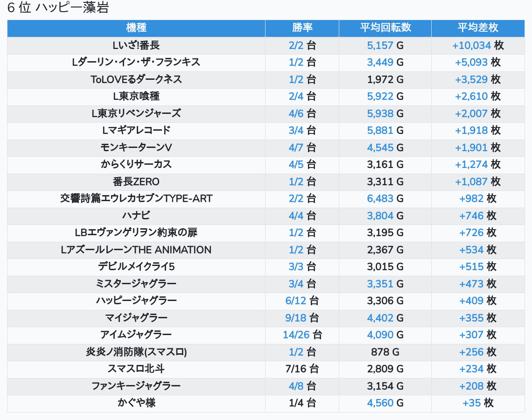Viewport: 532px width, 420px height.
Task: Select the LBエヴァンゲリヲン約束の扉 machine name
Action: point(136,232)
